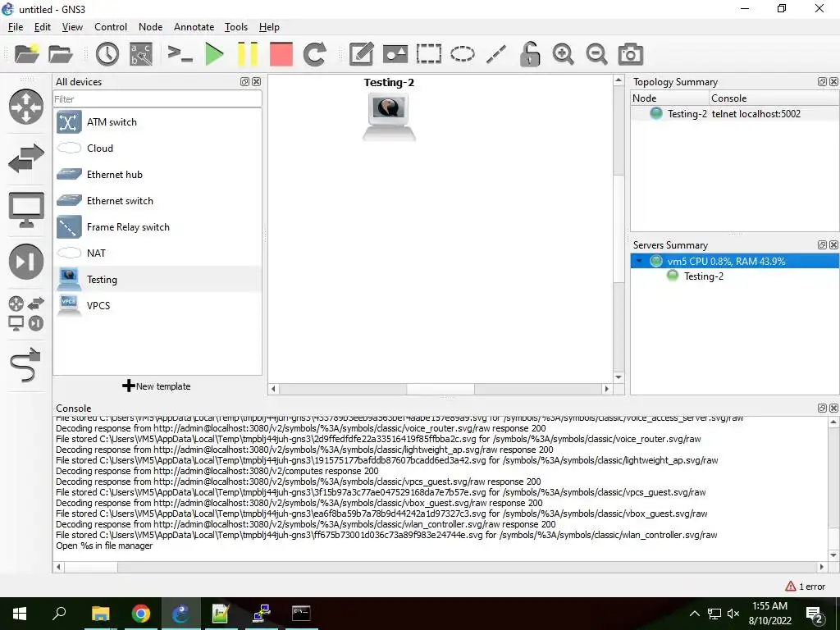
Task: Select the Testing-2 node on canvas
Action: click(x=389, y=116)
